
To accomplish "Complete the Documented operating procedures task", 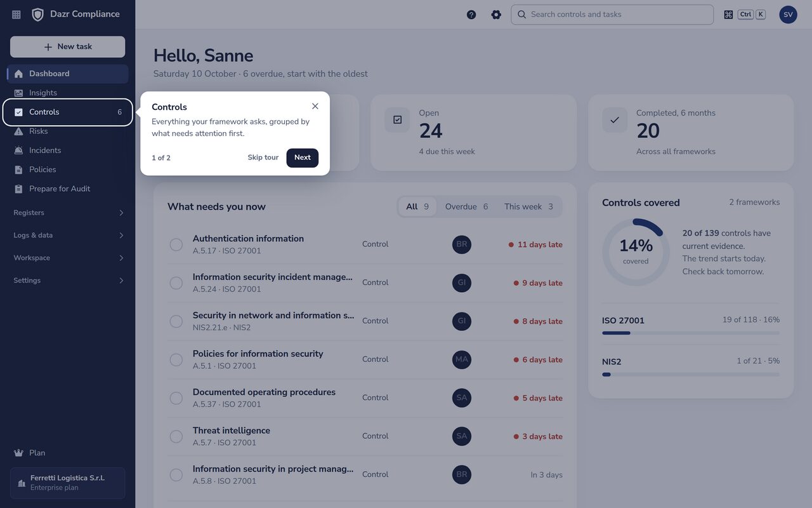I will coord(176,398).
